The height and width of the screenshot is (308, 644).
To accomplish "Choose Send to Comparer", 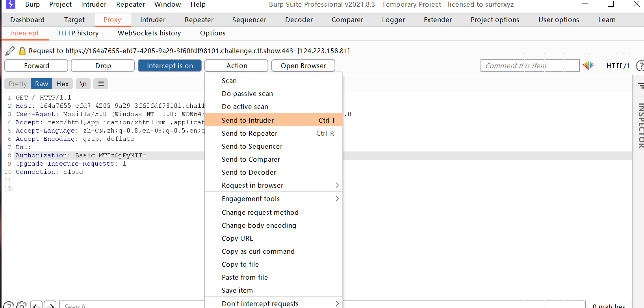I will click(274, 159).
